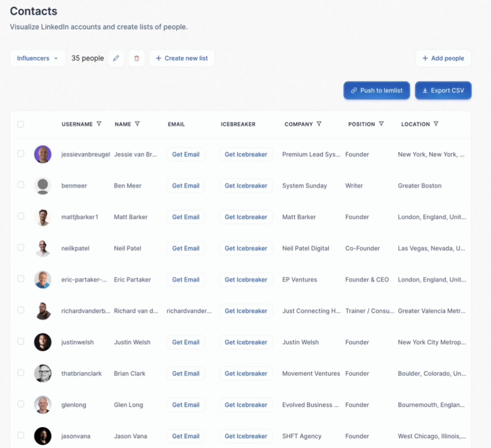Image resolution: width=491 pixels, height=448 pixels.
Task: Get Icebreaker for Brian Clark
Action: point(246,373)
